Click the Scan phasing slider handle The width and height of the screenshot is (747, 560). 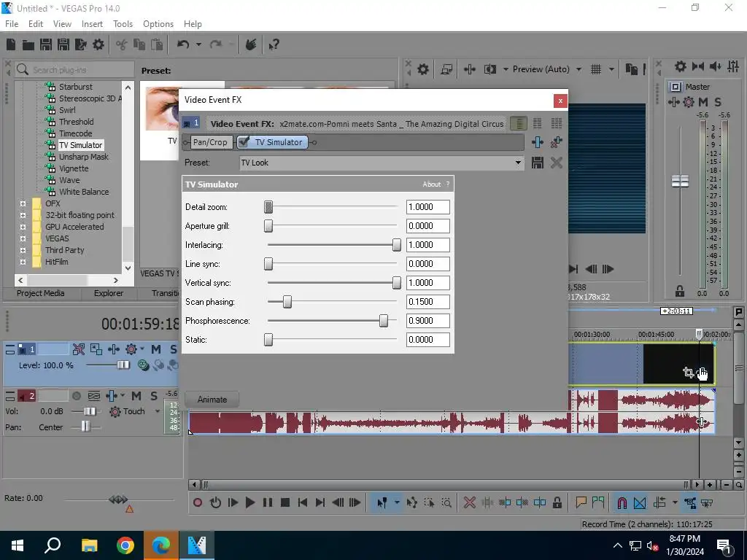point(287,302)
